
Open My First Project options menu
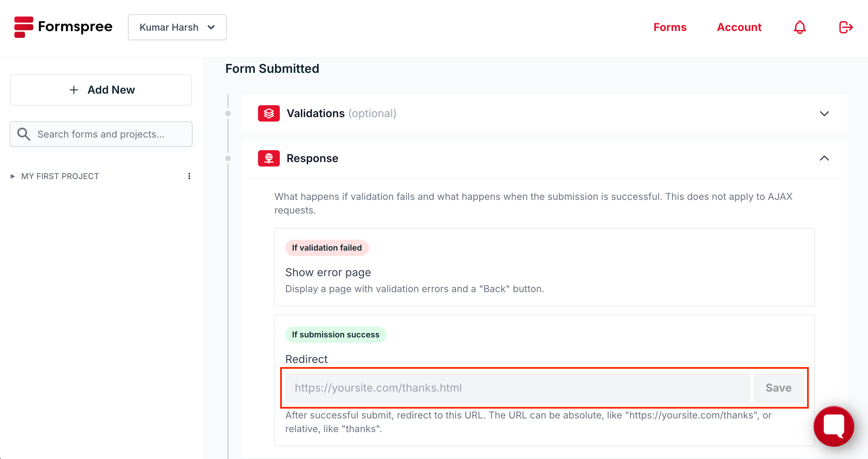pyautogui.click(x=189, y=176)
